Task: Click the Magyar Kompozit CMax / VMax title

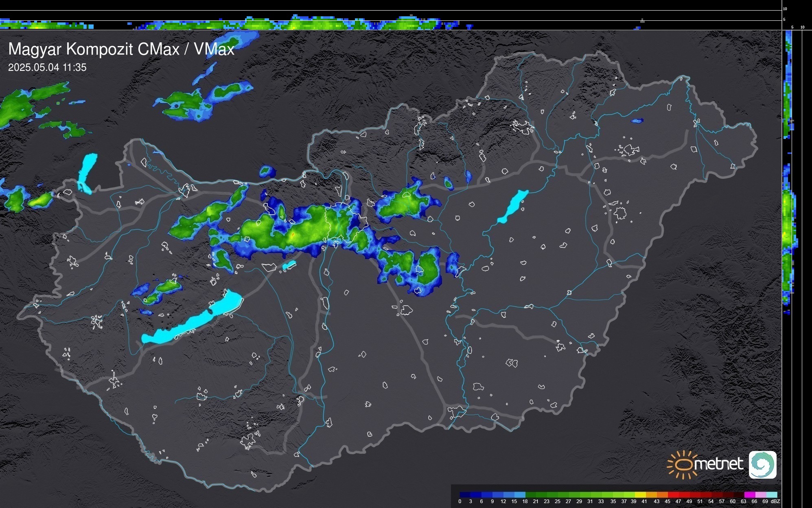Action: pyautogui.click(x=121, y=49)
